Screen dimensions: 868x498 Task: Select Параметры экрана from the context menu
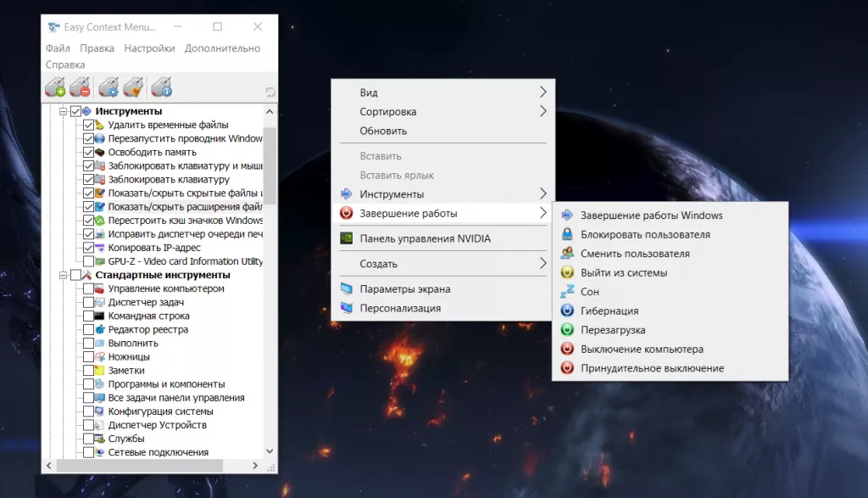(404, 289)
